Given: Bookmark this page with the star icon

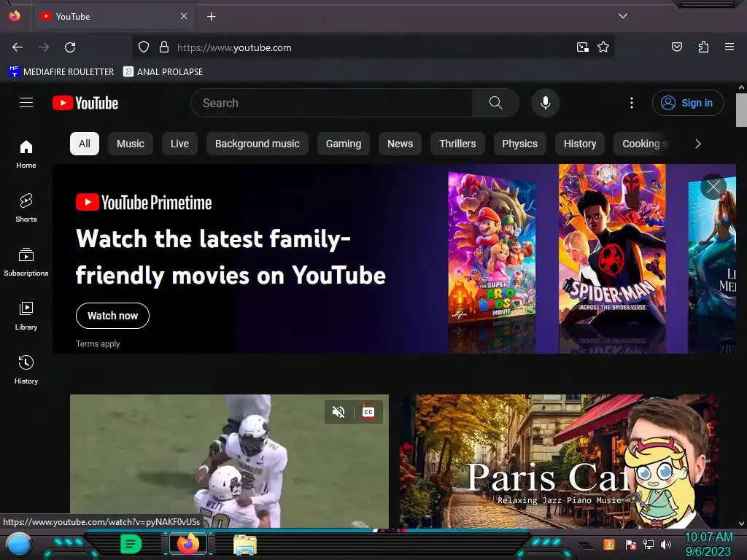Looking at the screenshot, I should click(x=603, y=47).
